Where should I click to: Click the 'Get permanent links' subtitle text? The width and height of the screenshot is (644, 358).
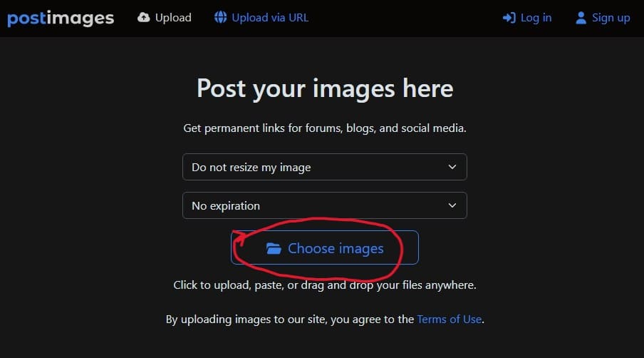click(325, 129)
